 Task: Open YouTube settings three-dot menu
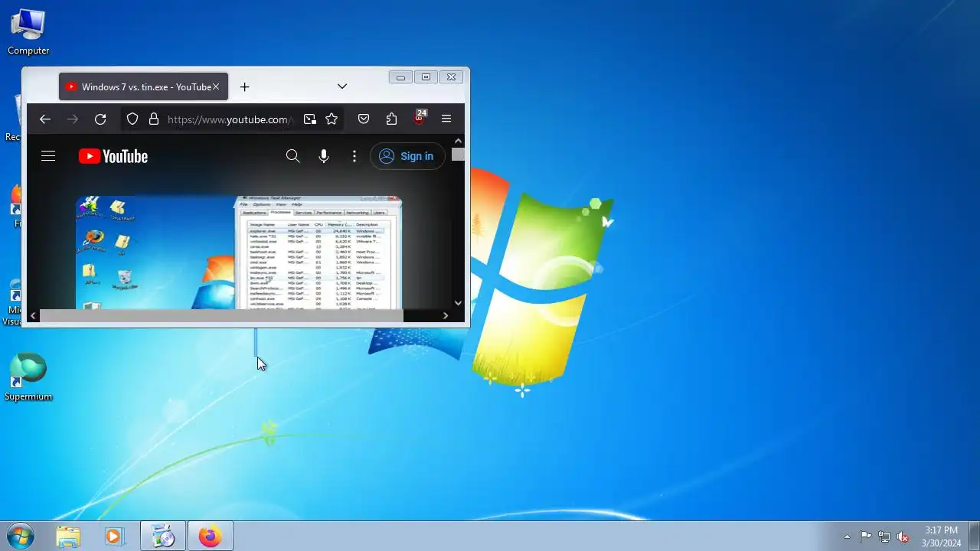tap(354, 156)
